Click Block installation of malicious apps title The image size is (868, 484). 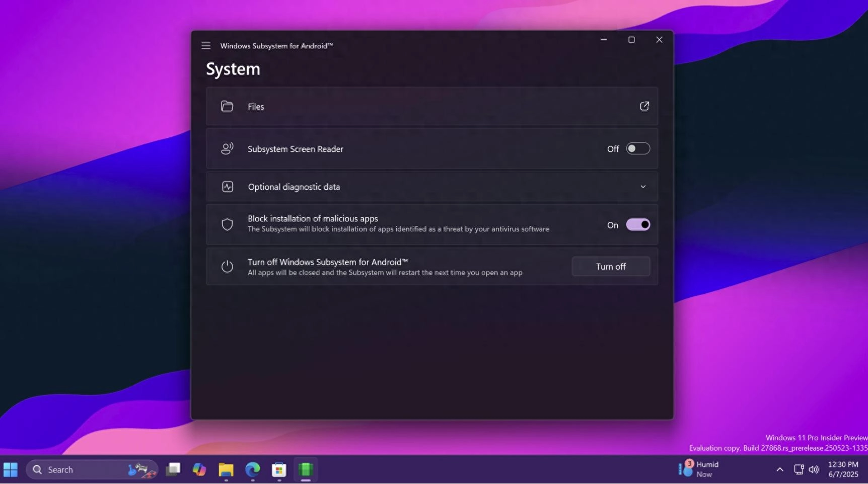(313, 218)
